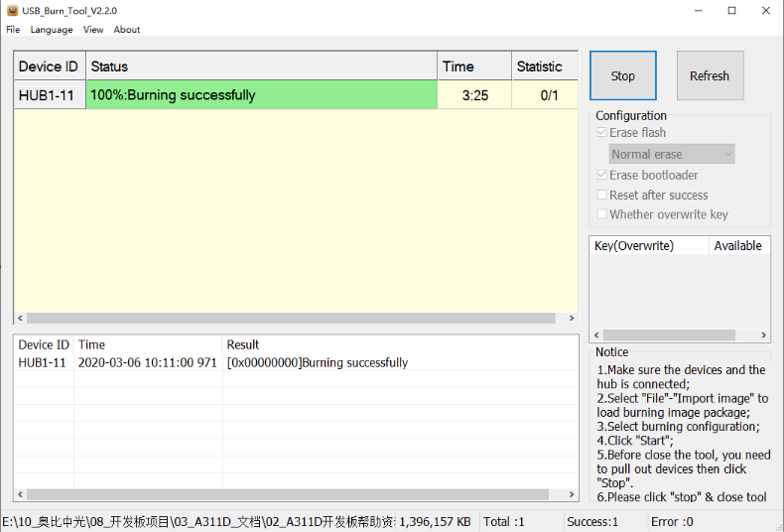Viewport: 784px width, 532px height.
Task: Click left scroll arrow of key list
Action: coord(596,335)
